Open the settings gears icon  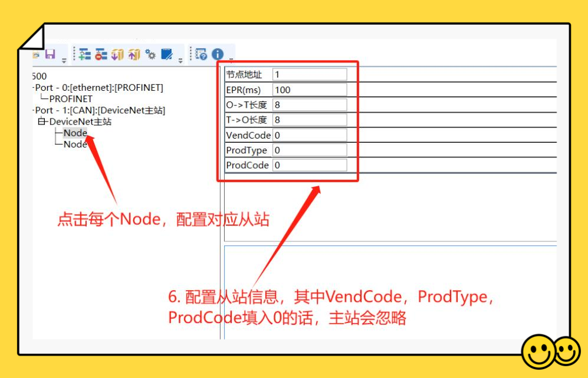(150, 54)
